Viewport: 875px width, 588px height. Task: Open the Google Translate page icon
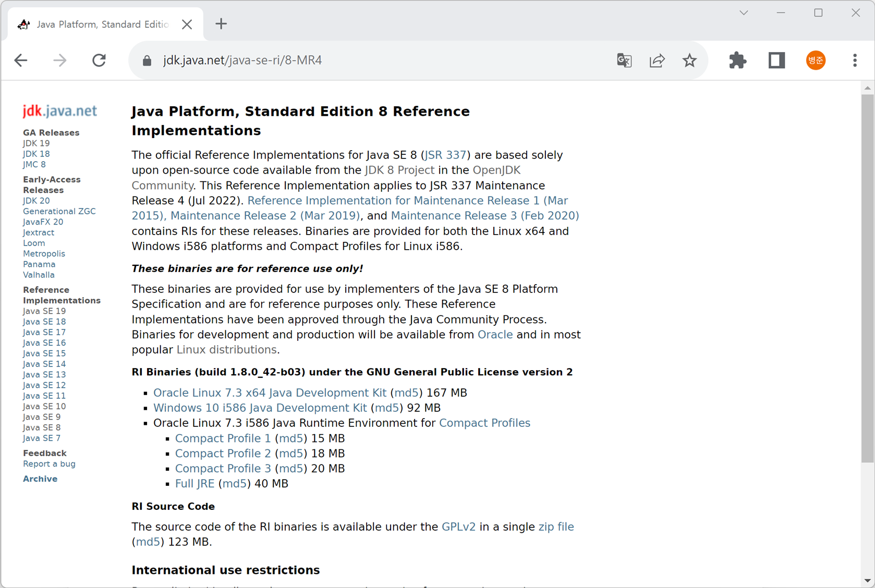[x=624, y=60]
